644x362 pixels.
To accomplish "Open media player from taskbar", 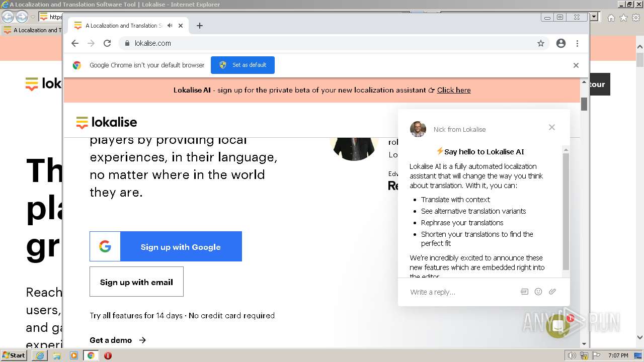I will pos(74,355).
